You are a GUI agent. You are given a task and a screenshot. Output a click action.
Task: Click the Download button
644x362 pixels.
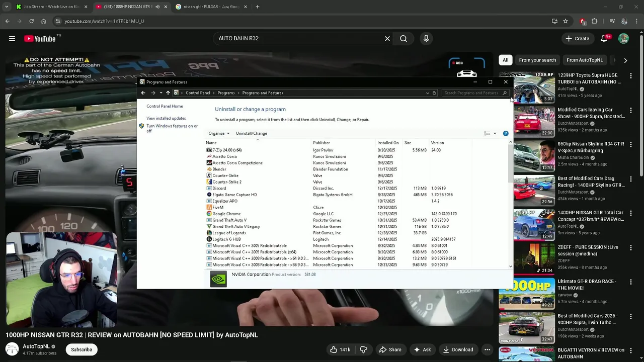[458, 349]
